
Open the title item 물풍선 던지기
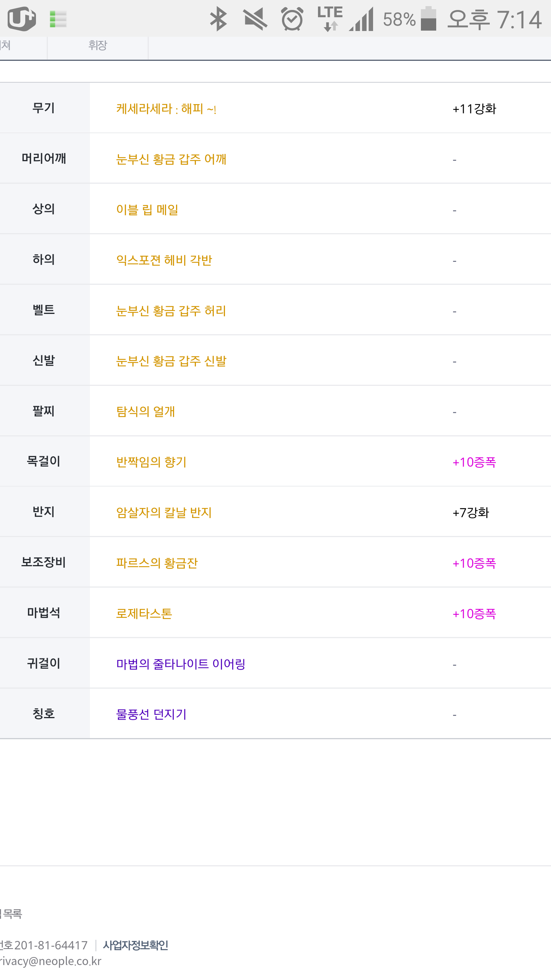pyautogui.click(x=151, y=714)
